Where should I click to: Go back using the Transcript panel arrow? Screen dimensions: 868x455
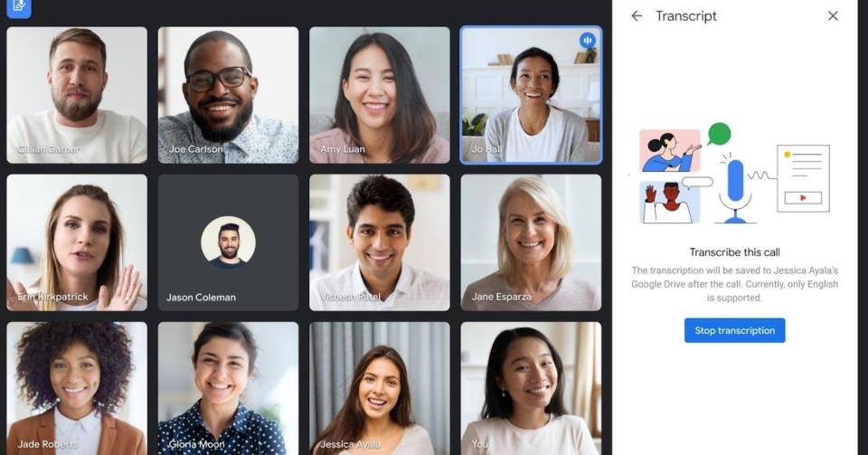click(637, 16)
